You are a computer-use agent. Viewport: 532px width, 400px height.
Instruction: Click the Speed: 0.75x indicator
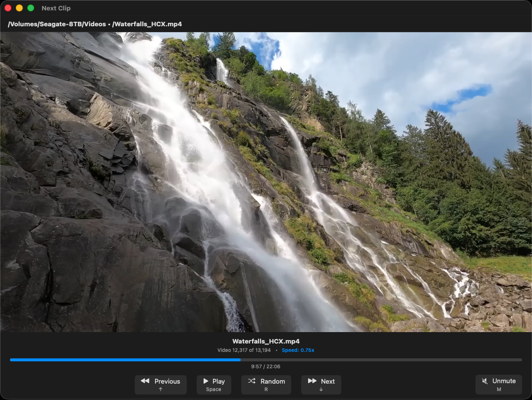(x=298, y=350)
